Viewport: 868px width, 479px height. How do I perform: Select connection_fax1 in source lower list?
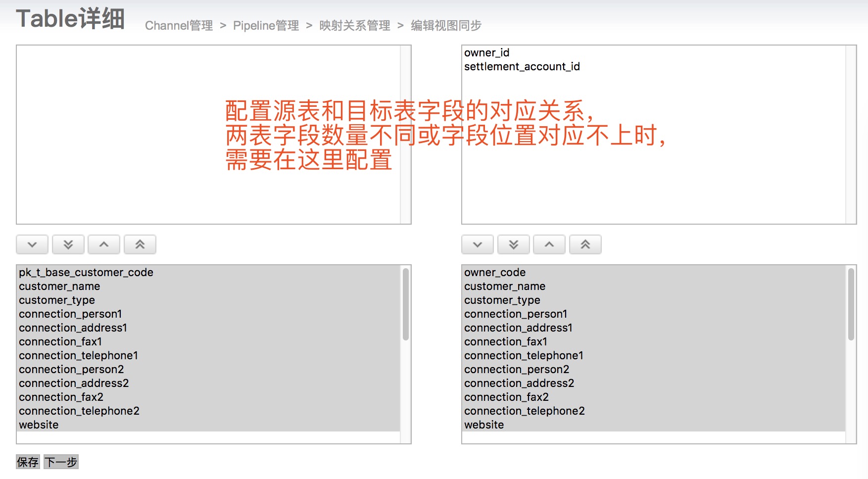point(208,341)
